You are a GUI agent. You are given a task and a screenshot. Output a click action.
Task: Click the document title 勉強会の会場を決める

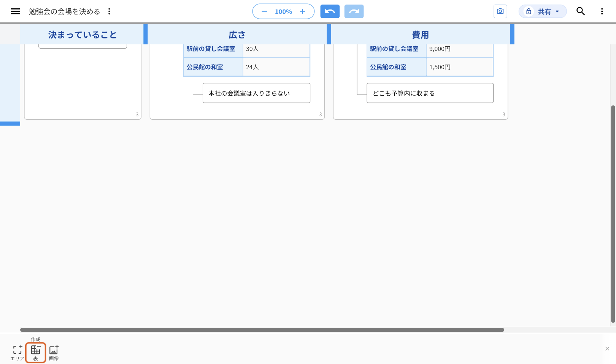[x=65, y=11]
